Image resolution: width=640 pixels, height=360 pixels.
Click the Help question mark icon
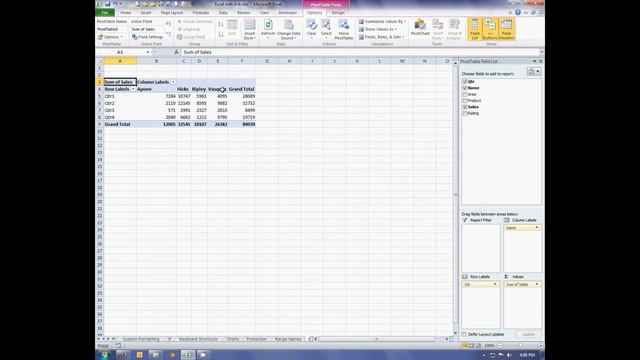tap(518, 13)
